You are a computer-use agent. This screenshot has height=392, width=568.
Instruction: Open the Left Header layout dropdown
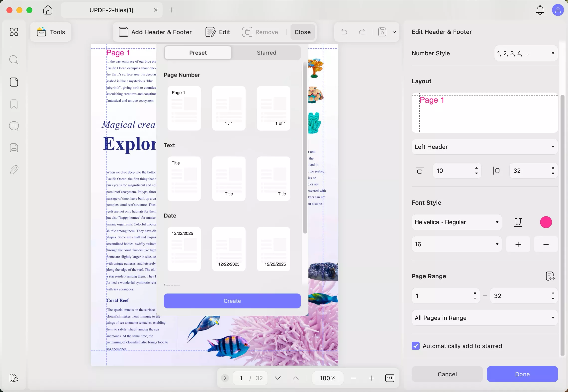484,147
